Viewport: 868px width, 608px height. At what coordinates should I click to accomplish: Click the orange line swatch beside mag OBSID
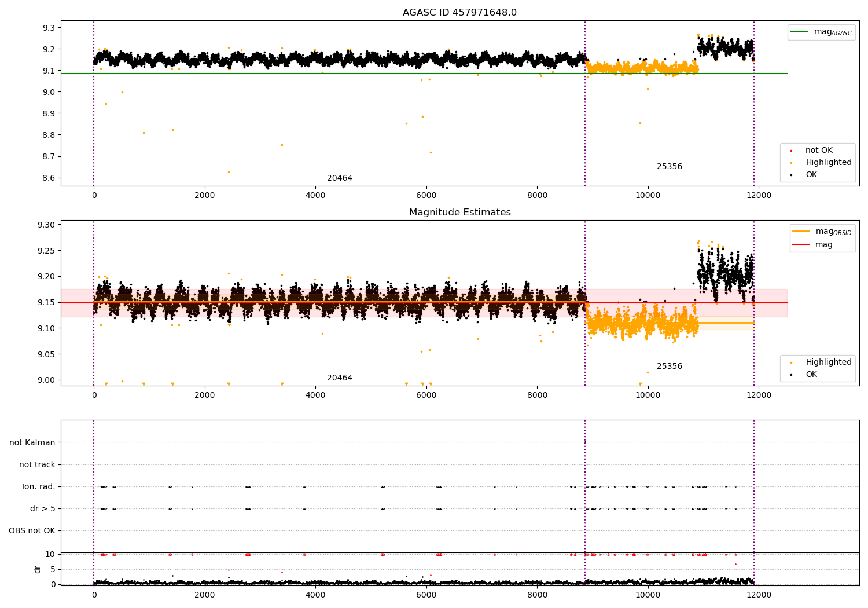(x=801, y=232)
